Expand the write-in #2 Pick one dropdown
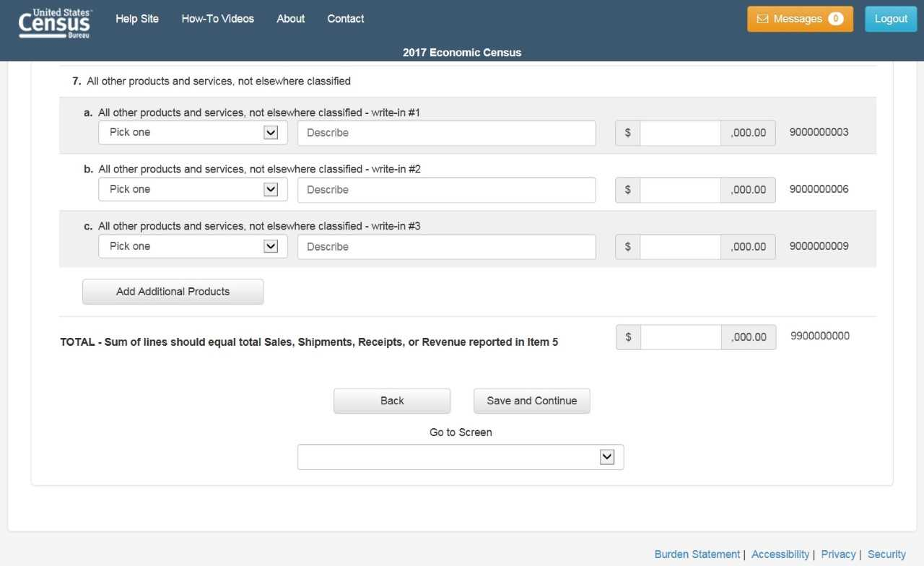This screenshot has height=566, width=924. [x=193, y=190]
